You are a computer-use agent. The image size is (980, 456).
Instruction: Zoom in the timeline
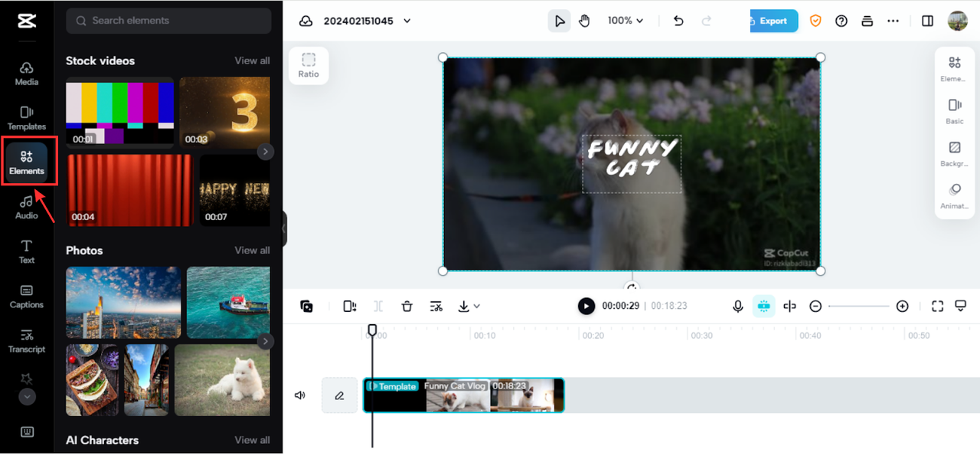point(902,306)
